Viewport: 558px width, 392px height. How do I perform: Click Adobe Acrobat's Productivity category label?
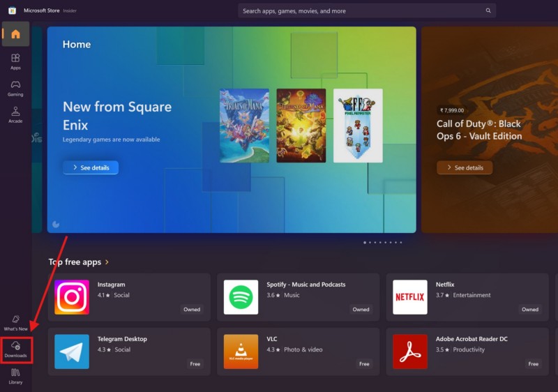pyautogui.click(x=469, y=349)
